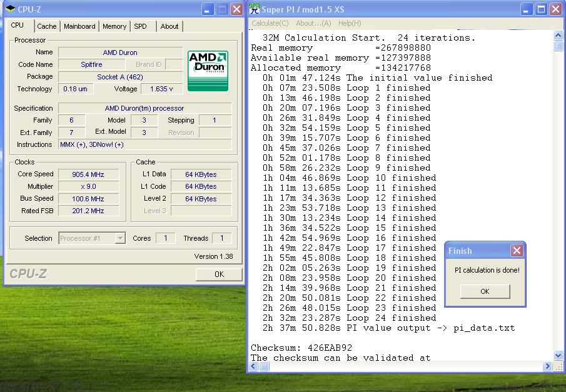Expand the Processor #1 selection dropdown
Screen dimensions: 566x392
point(120,238)
